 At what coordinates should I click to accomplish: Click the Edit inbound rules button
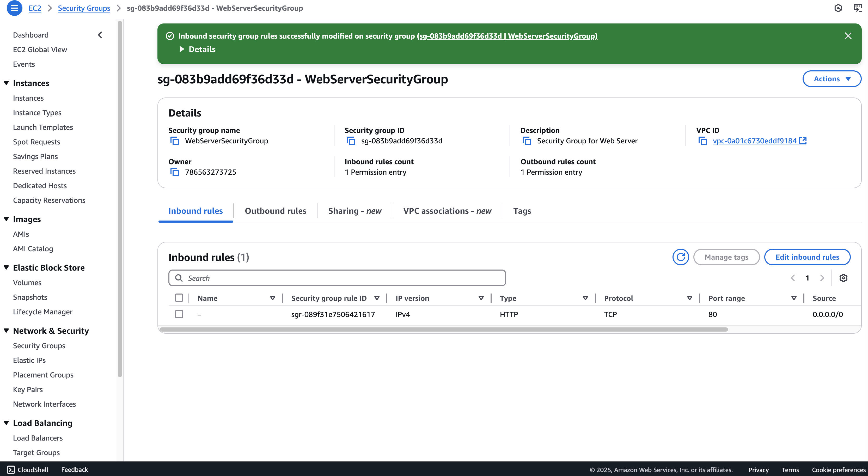[807, 257]
